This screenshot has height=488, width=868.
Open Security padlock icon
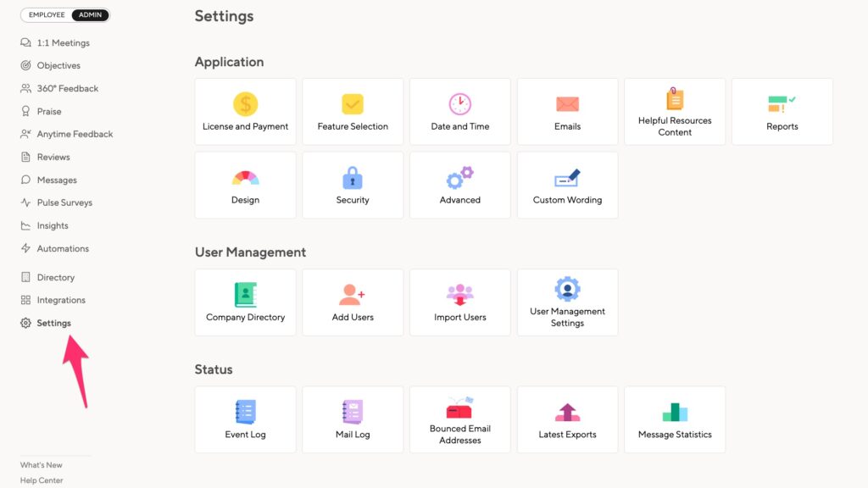353,178
